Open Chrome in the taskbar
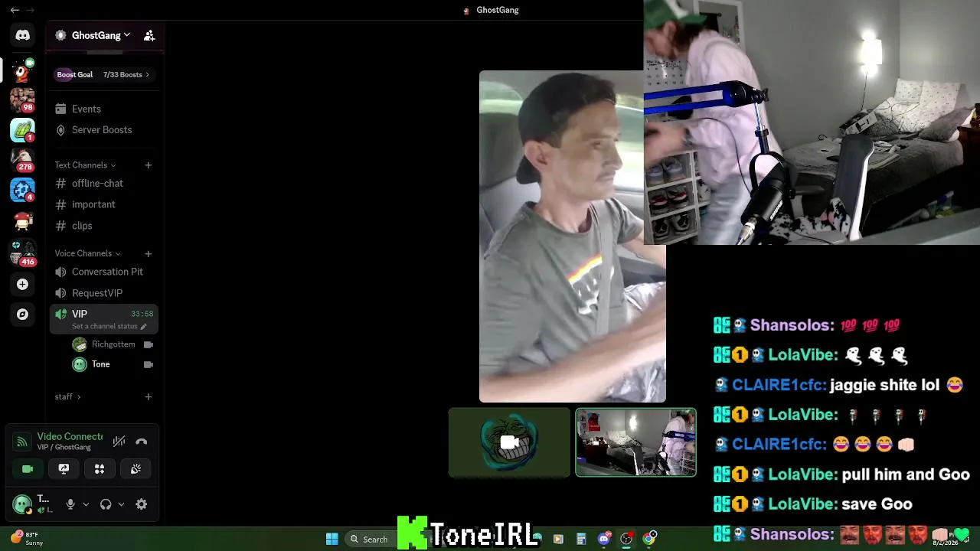 click(649, 539)
